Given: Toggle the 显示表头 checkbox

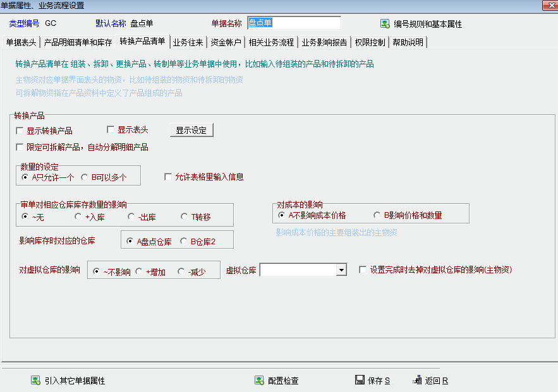Looking at the screenshot, I should 111,130.
